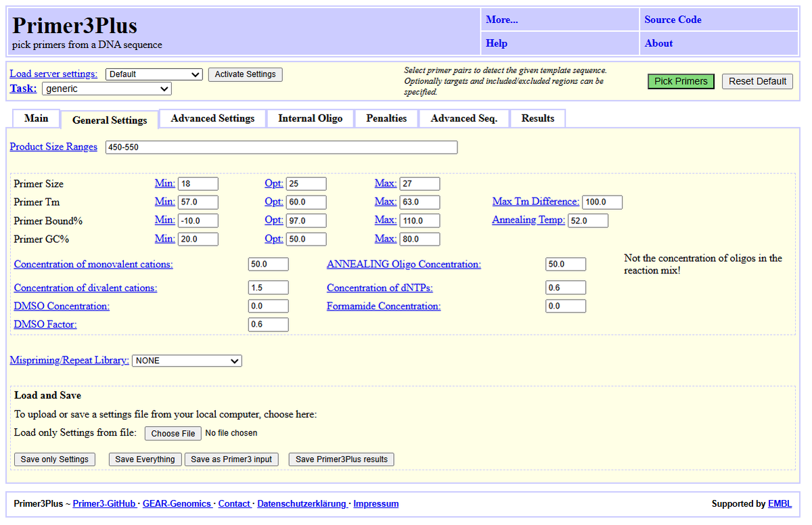Open the More... header link
This screenshot has width=812, height=525.
tap(502, 20)
